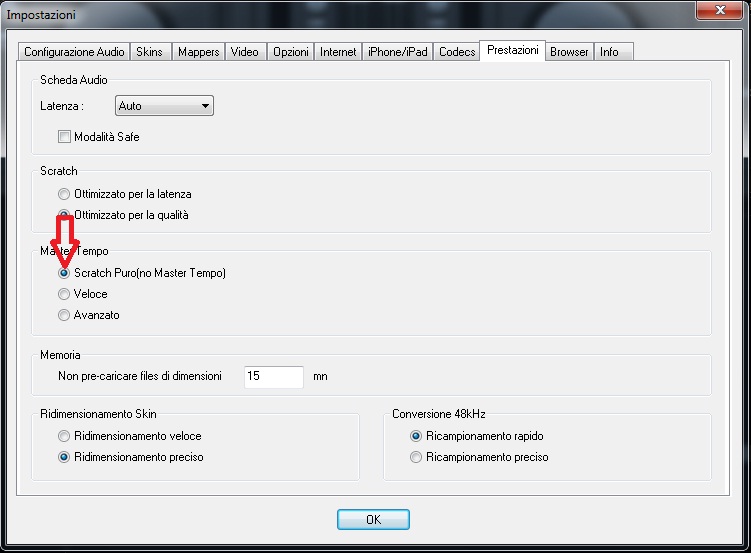Image resolution: width=751 pixels, height=553 pixels.
Task: Choose Ridimensionamento veloce
Action: pos(129,436)
